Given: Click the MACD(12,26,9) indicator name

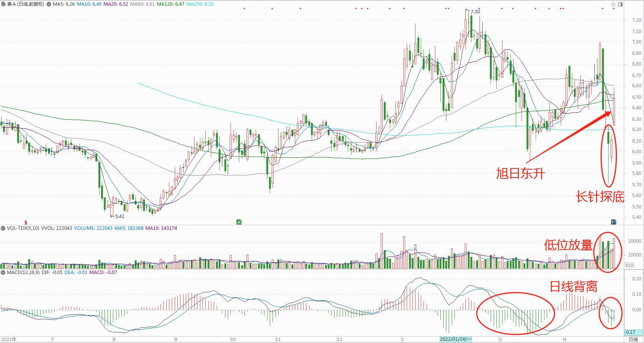Looking at the screenshot, I should [x=23, y=272].
